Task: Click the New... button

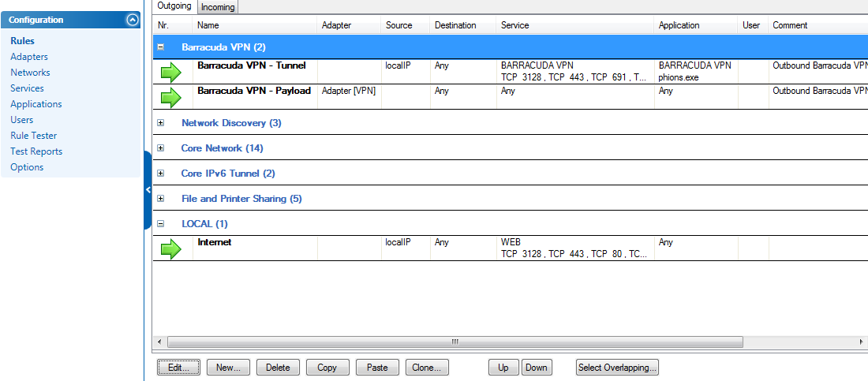Action: coord(228,367)
